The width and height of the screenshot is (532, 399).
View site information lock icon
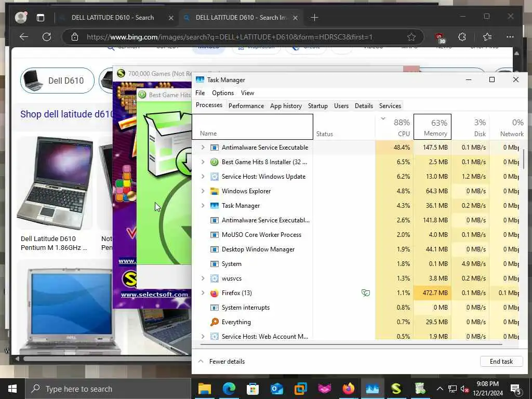pyautogui.click(x=75, y=37)
